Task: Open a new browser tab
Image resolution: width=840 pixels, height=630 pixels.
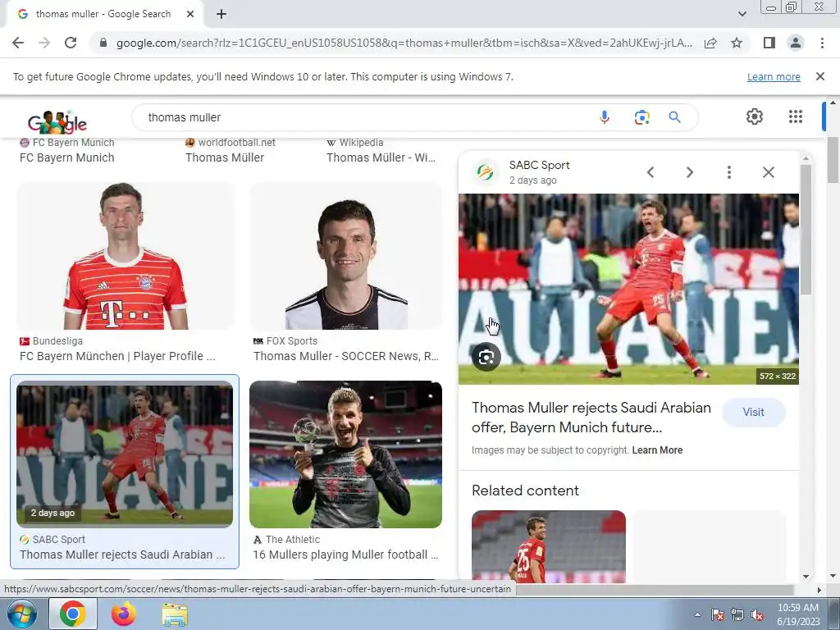Action: pyautogui.click(x=221, y=14)
